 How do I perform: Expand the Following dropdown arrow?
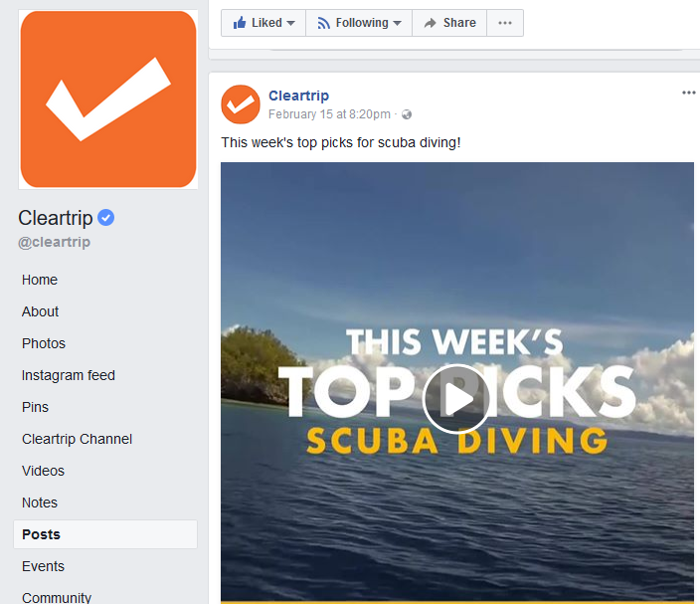click(398, 23)
